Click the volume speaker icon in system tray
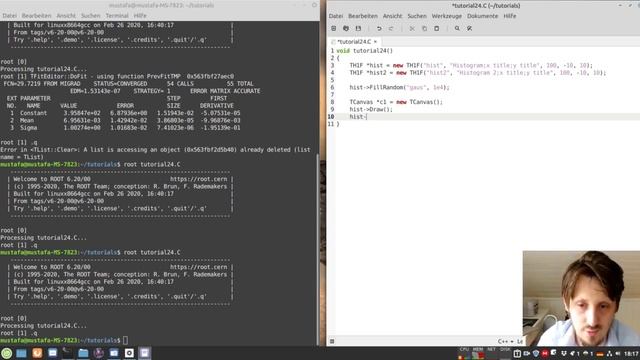Image resolution: width=640 pixels, height=360 pixels. click(618, 354)
